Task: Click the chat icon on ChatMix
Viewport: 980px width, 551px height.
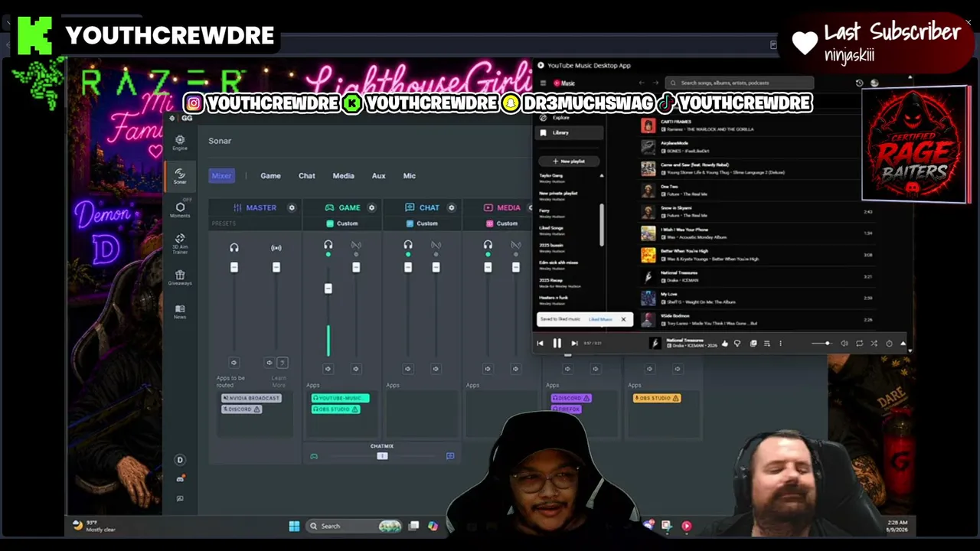Action: click(x=450, y=456)
